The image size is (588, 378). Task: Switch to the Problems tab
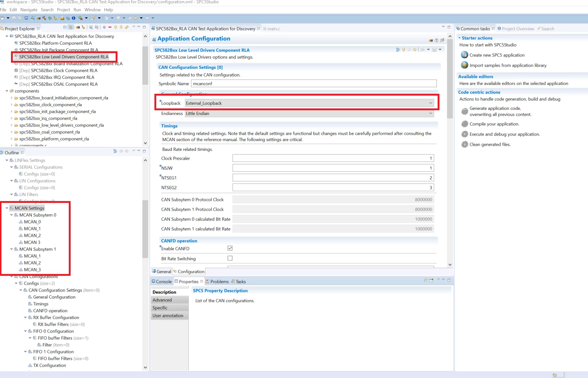point(217,282)
